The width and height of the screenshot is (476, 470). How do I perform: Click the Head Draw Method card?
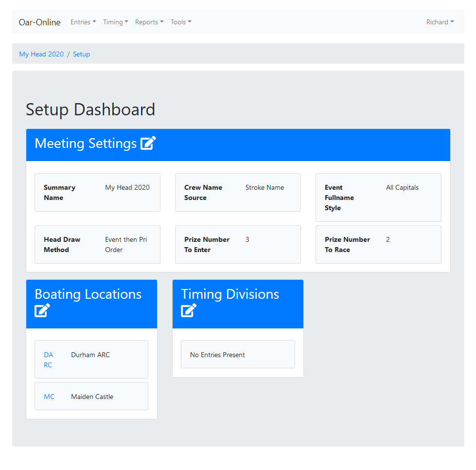pyautogui.click(x=97, y=245)
